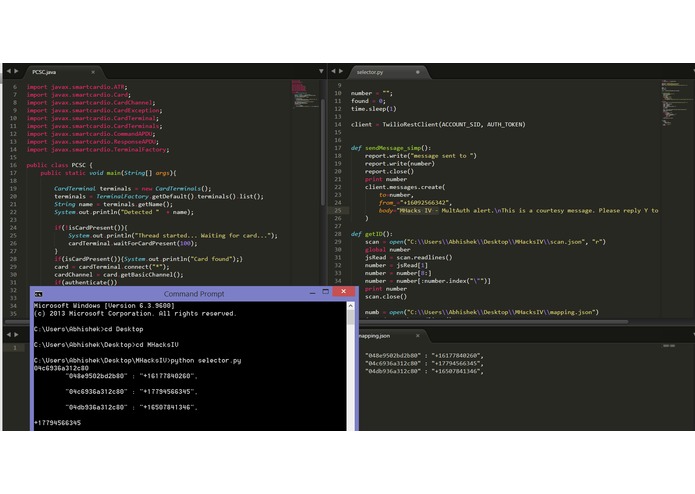The width and height of the screenshot is (695, 494).
Task: Click Command Prompt output '04c6936a312c80' under the python command
Action: pyautogui.click(x=61, y=368)
